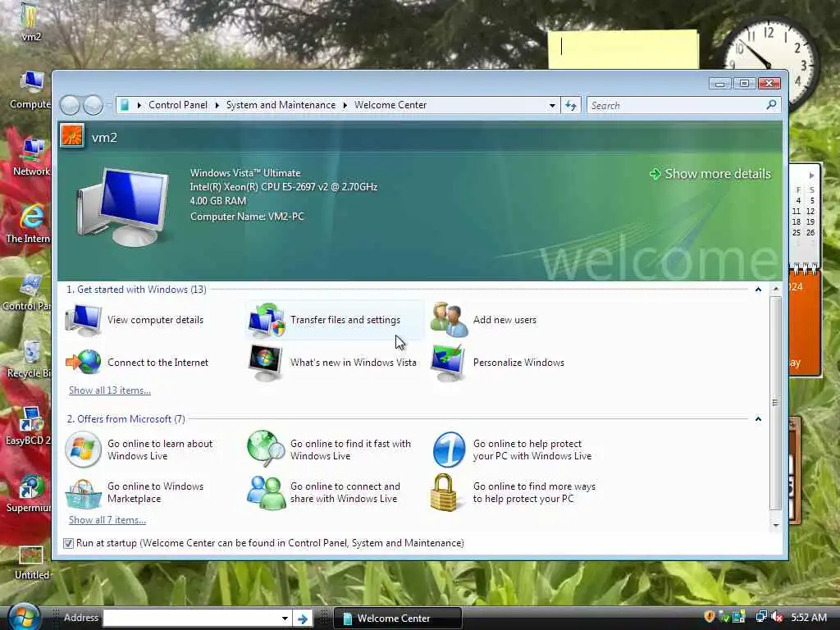840x630 pixels.
Task: Click the vm2 user account picture
Action: [x=72, y=136]
